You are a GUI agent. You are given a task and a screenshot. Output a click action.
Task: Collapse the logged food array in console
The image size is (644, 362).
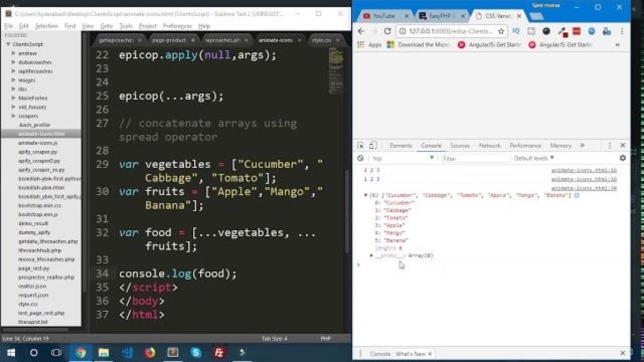[366, 195]
